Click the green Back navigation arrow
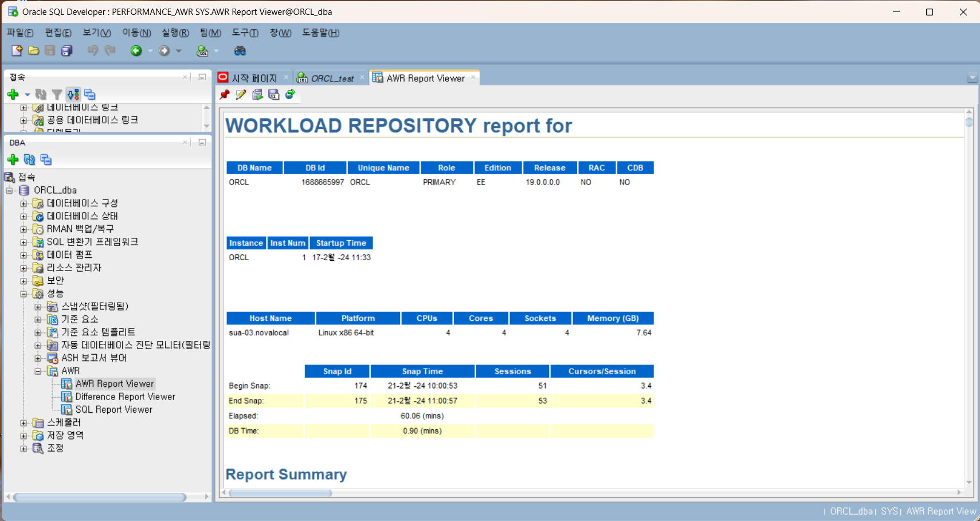 point(136,51)
